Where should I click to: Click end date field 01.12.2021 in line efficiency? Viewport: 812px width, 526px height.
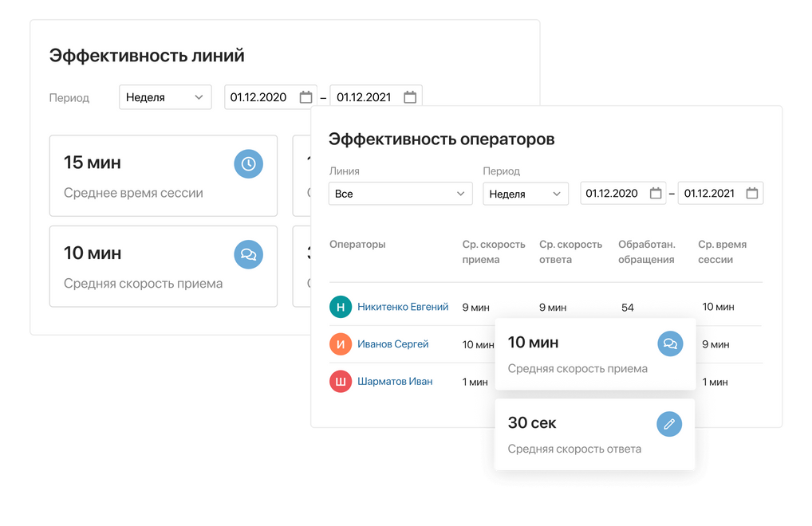376,97
